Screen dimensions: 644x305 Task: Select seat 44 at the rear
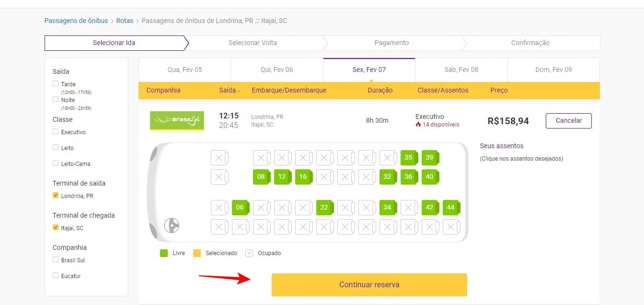[451, 207]
